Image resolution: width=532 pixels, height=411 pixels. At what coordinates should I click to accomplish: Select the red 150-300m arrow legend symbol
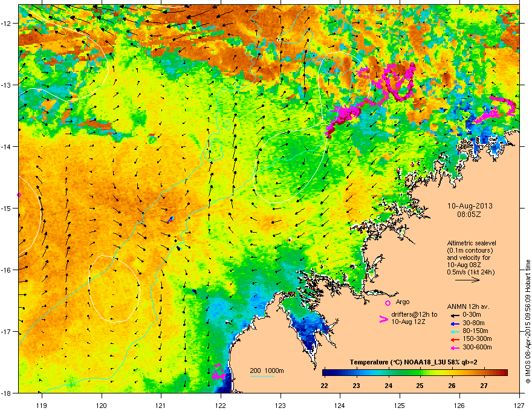454,339
